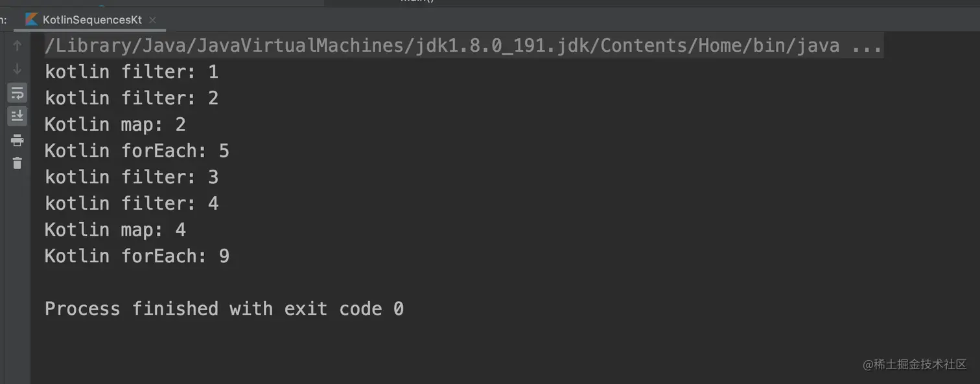The width and height of the screenshot is (980, 384).
Task: Click the 'Kotlin forEach: 5' output line
Action: click(x=137, y=151)
